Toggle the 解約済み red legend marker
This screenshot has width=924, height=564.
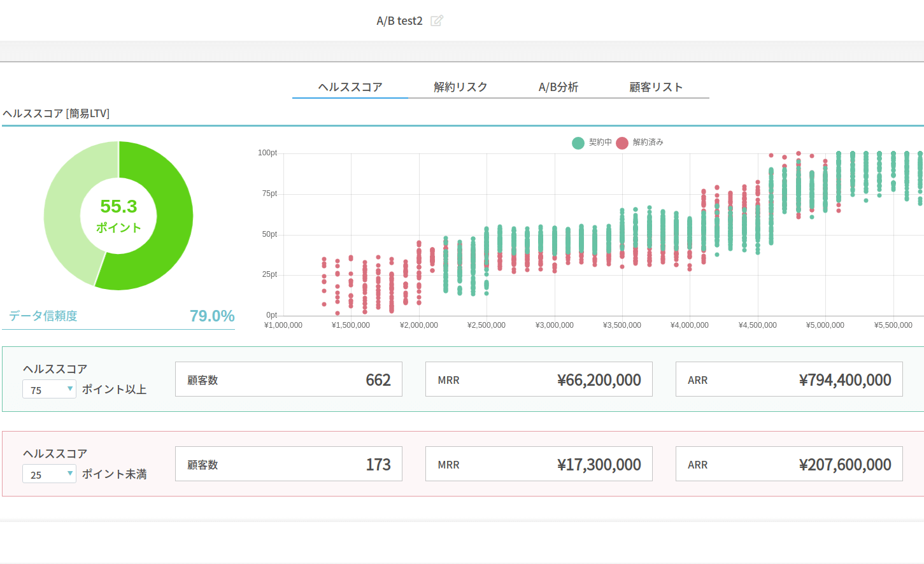point(622,143)
